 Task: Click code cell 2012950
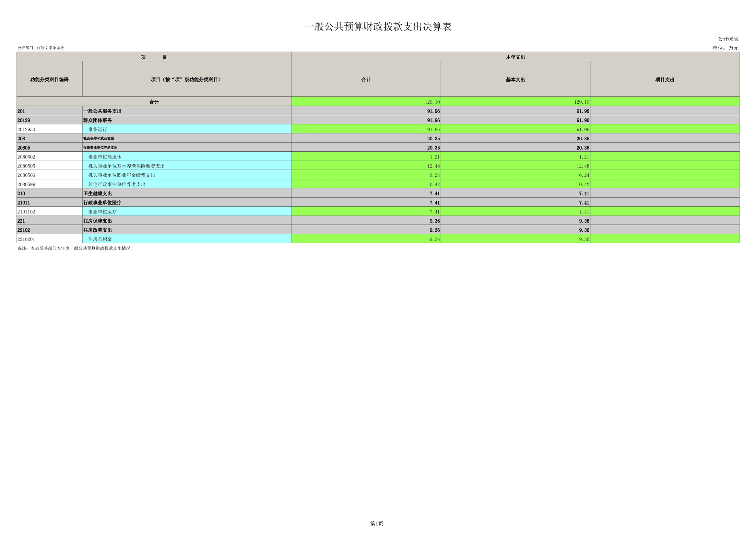click(26, 129)
